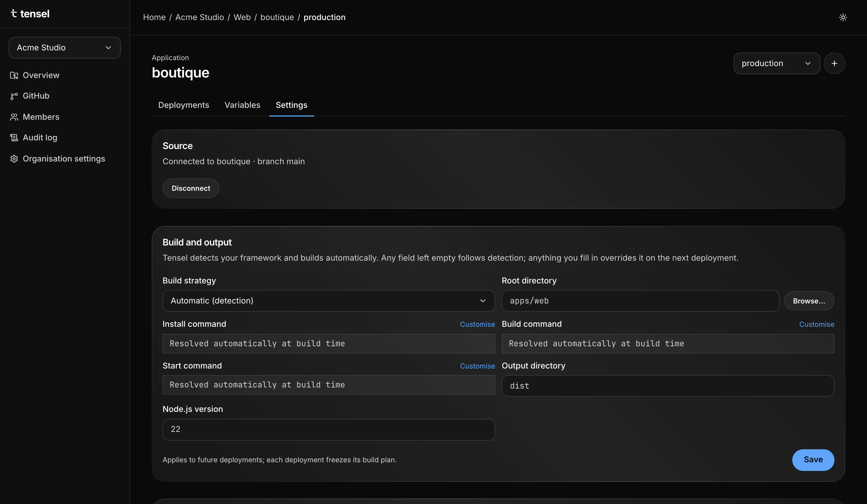Click the "Source" section heading
The width and height of the screenshot is (867, 504).
(x=177, y=146)
